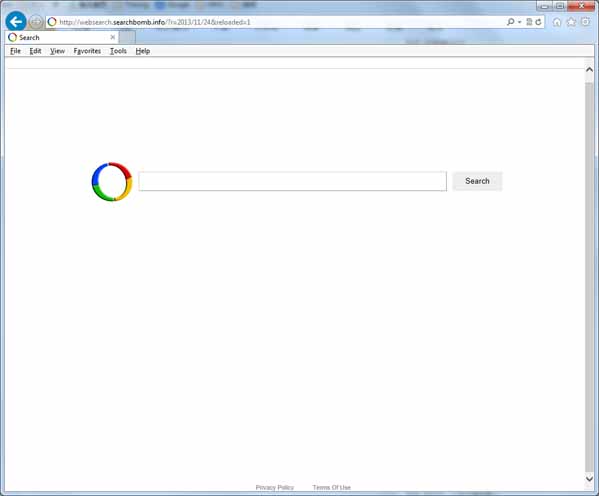The image size is (599, 496).
Task: Click the greyed Forward navigation arrow
Action: (36, 22)
